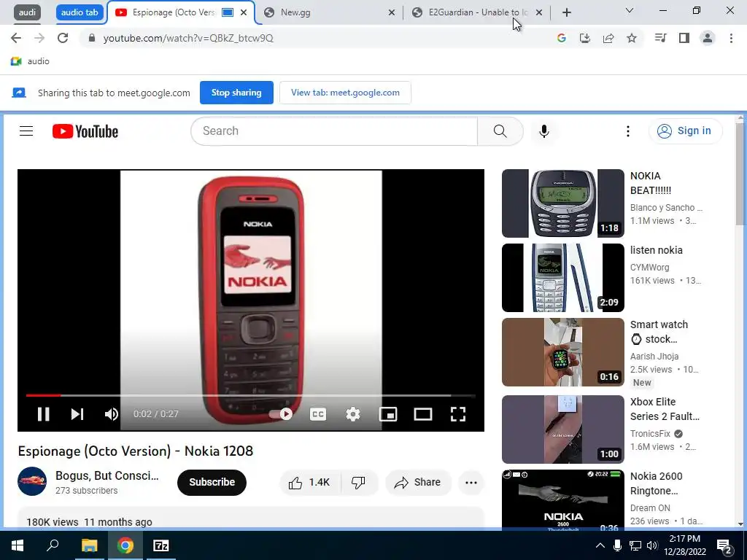Like the video with 1.4K likes
Image resolution: width=747 pixels, height=560 pixels.
point(309,483)
